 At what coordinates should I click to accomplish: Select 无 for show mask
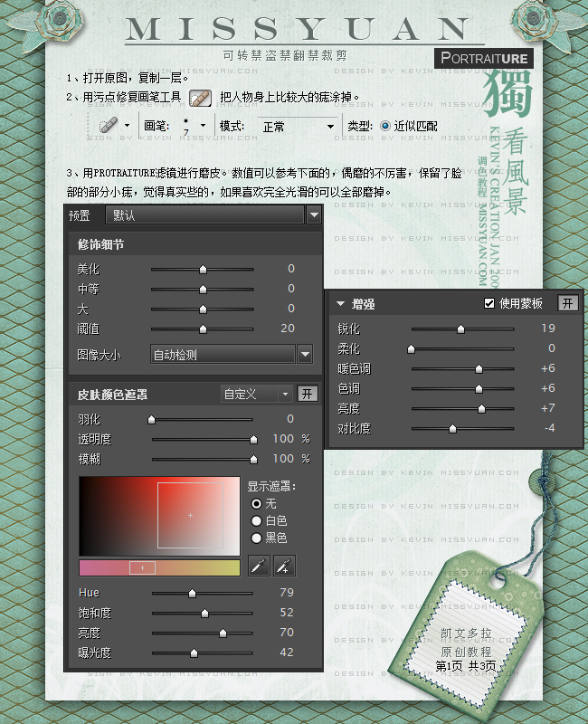[x=257, y=503]
